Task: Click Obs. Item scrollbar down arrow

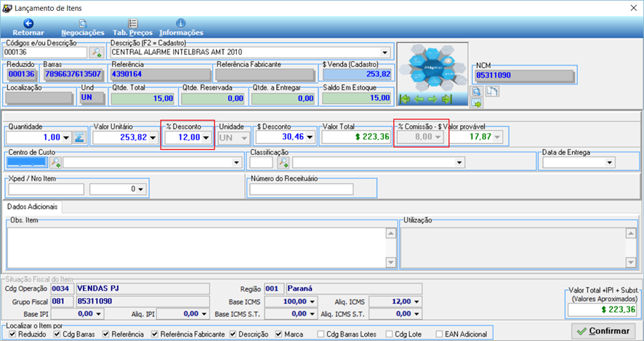Action: (390, 262)
